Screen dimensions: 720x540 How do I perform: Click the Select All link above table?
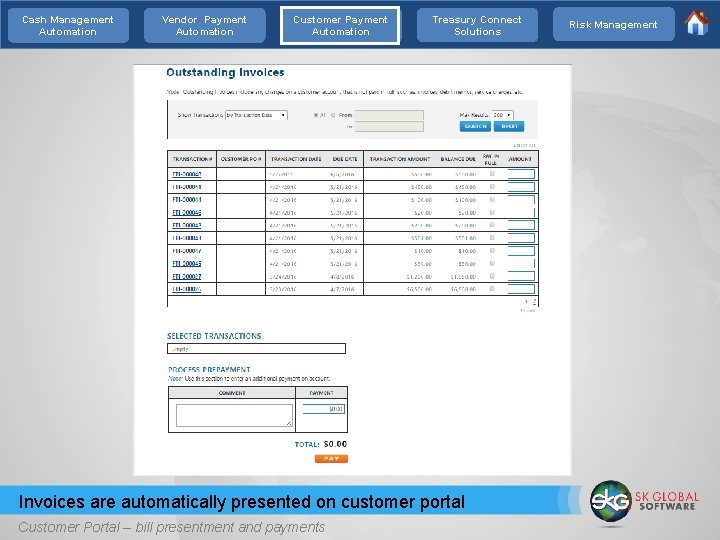click(524, 145)
